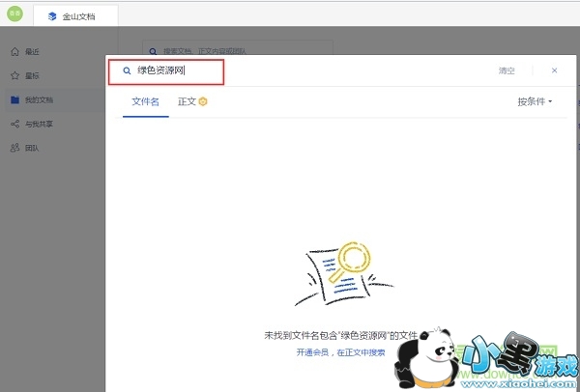Click 清空 to clear the search
The height and width of the screenshot is (392, 580).
[507, 70]
